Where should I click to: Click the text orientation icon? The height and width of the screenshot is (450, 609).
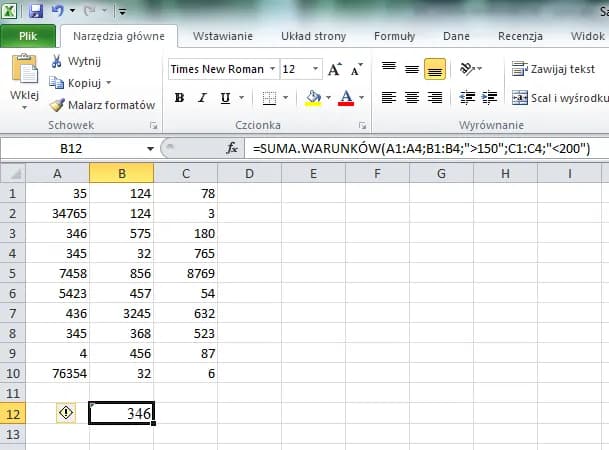coord(467,70)
